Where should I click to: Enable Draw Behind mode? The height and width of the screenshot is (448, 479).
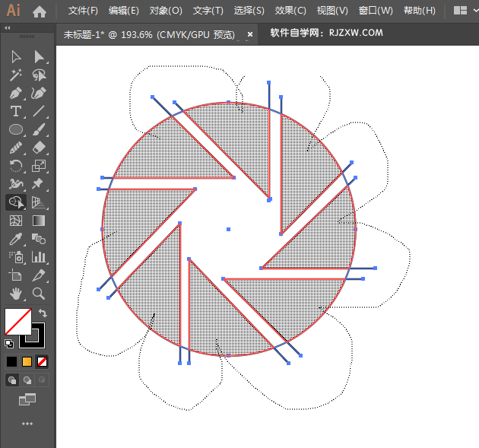[27, 380]
